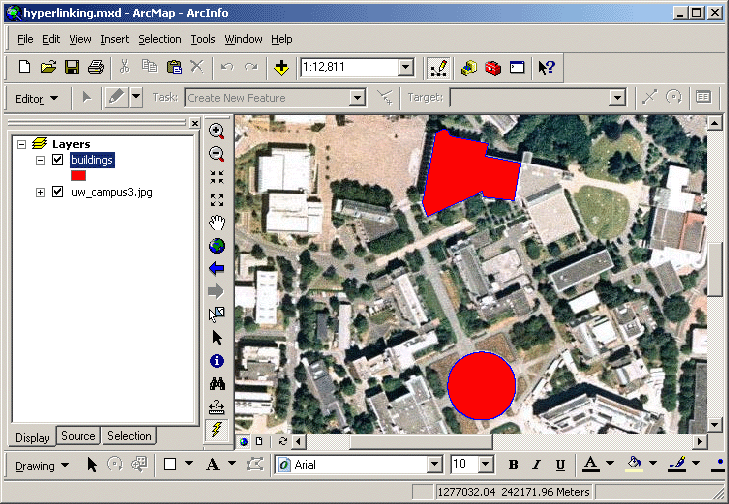Select the Zoom In tool
729x504 pixels.
pos(216,131)
